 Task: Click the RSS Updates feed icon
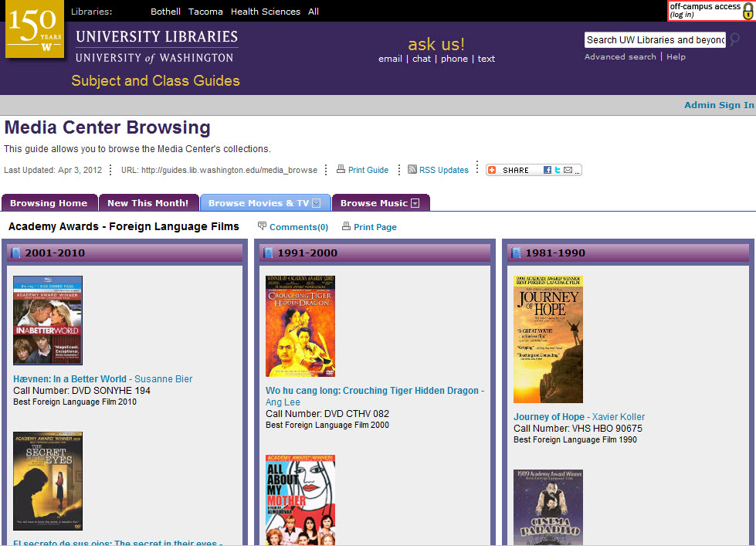click(412, 170)
